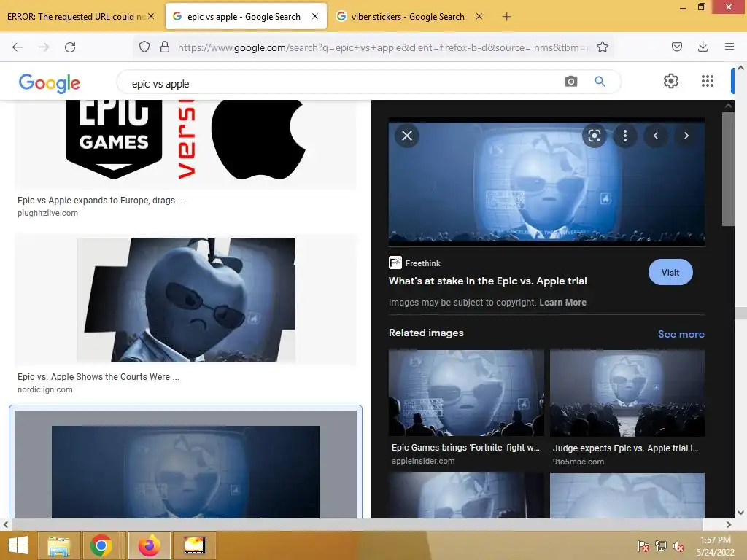
Task: Click the frowning apple head IGN thumbnail
Action: click(x=186, y=300)
